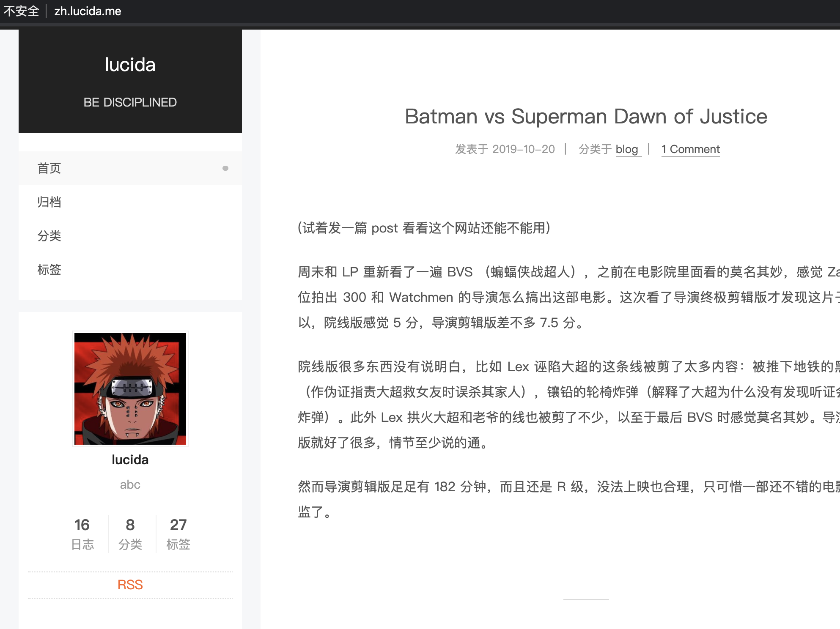840x629 pixels.
Task: Open the Batman vs Superman post title
Action: coord(586,116)
